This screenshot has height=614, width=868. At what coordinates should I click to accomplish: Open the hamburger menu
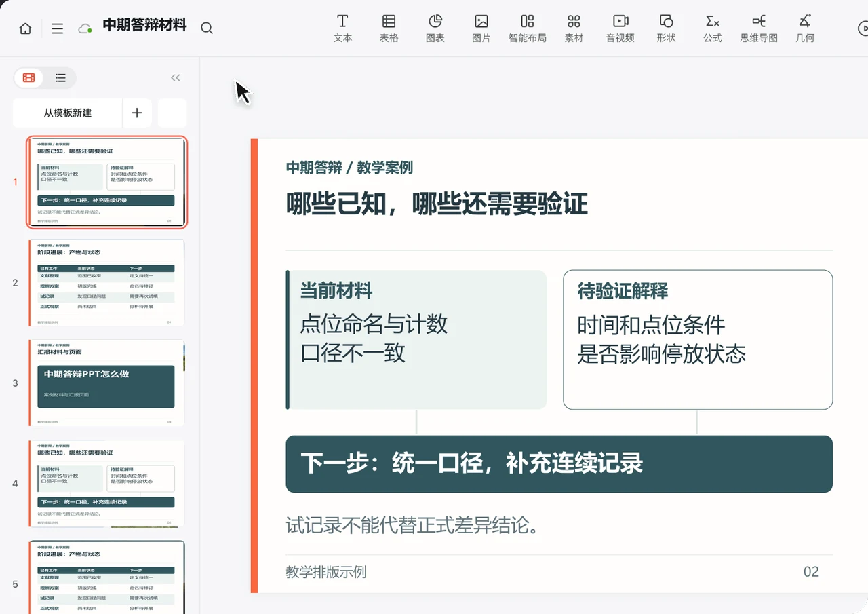point(58,28)
